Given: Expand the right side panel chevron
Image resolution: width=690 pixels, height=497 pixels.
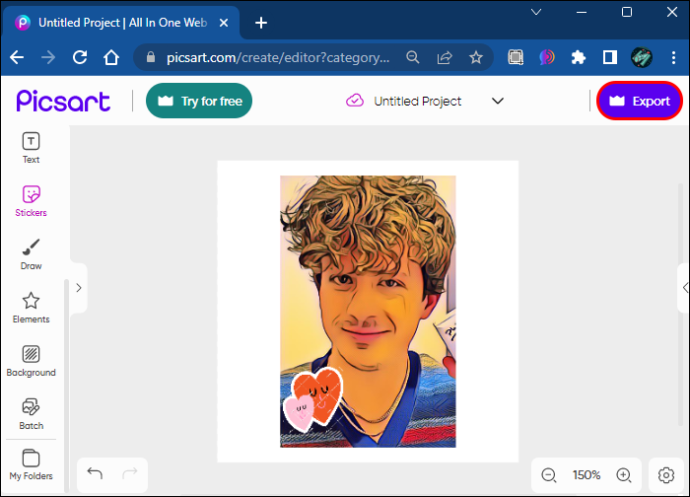Looking at the screenshot, I should pos(685,288).
